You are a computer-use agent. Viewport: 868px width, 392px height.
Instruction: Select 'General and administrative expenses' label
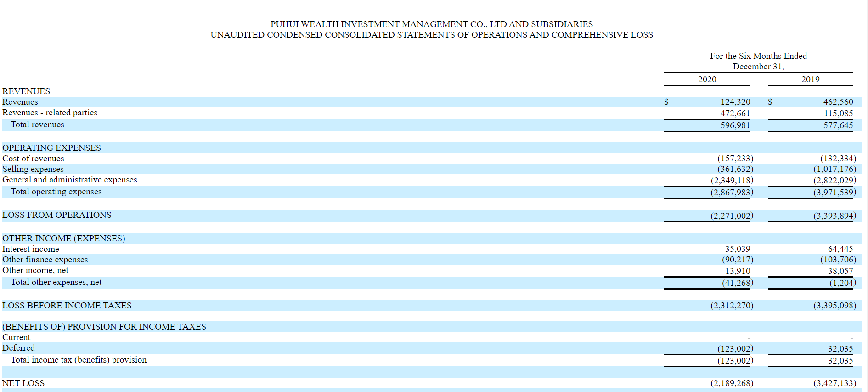(x=70, y=180)
